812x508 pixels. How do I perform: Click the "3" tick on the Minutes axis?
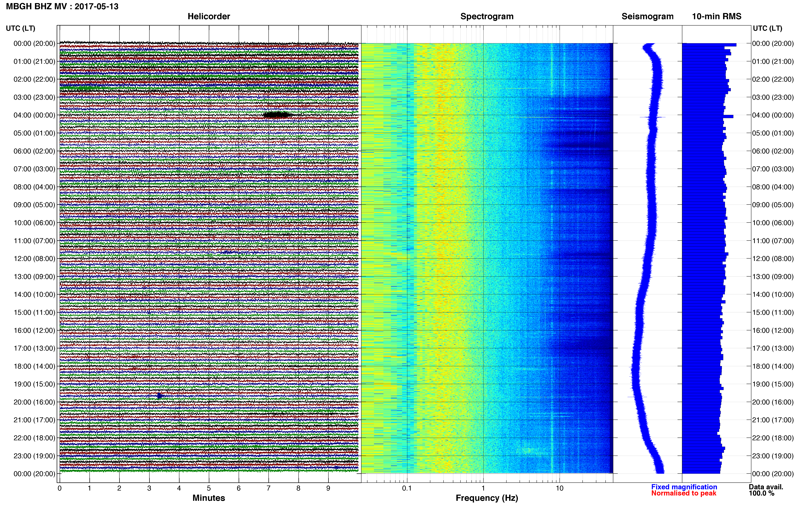[x=149, y=488]
